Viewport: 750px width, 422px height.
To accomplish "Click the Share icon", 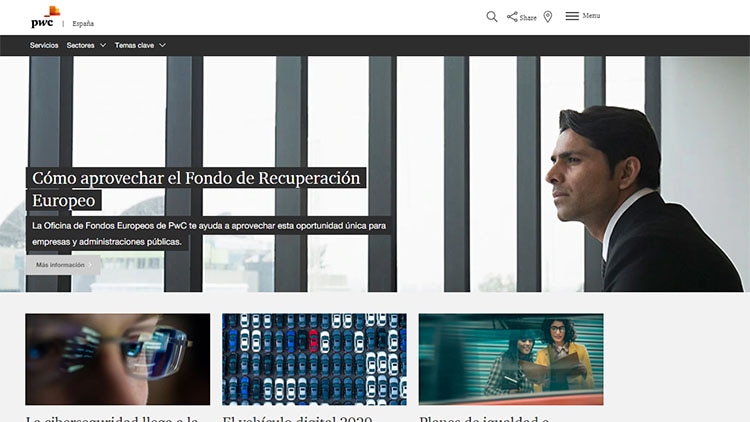I will click(512, 17).
